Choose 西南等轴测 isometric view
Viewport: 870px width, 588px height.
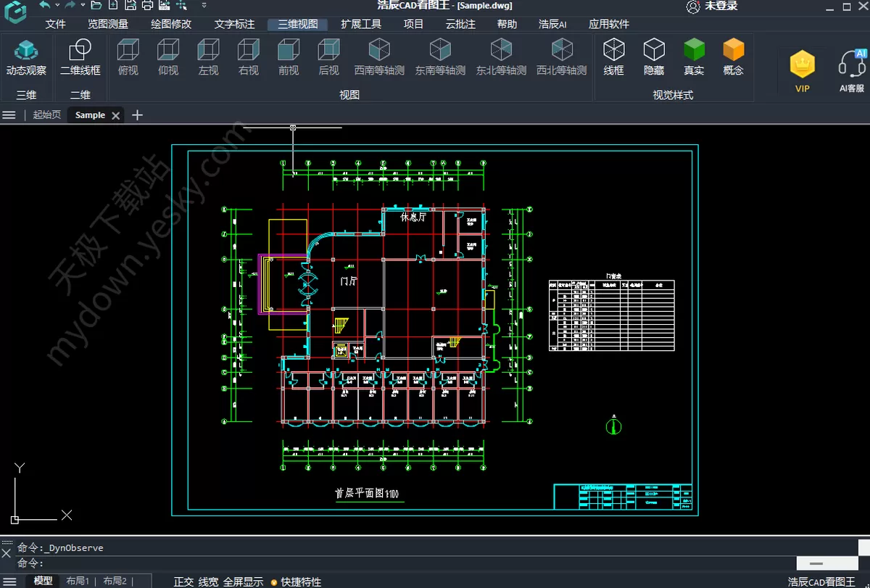click(379, 58)
